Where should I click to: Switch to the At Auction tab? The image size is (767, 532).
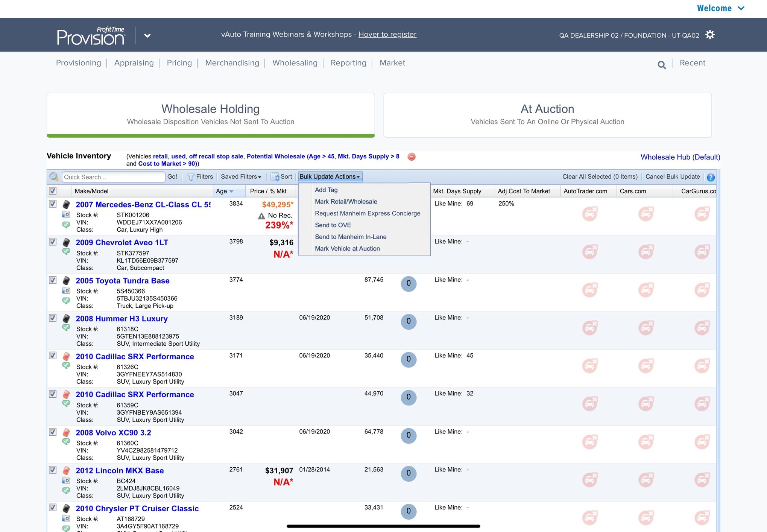pyautogui.click(x=547, y=115)
